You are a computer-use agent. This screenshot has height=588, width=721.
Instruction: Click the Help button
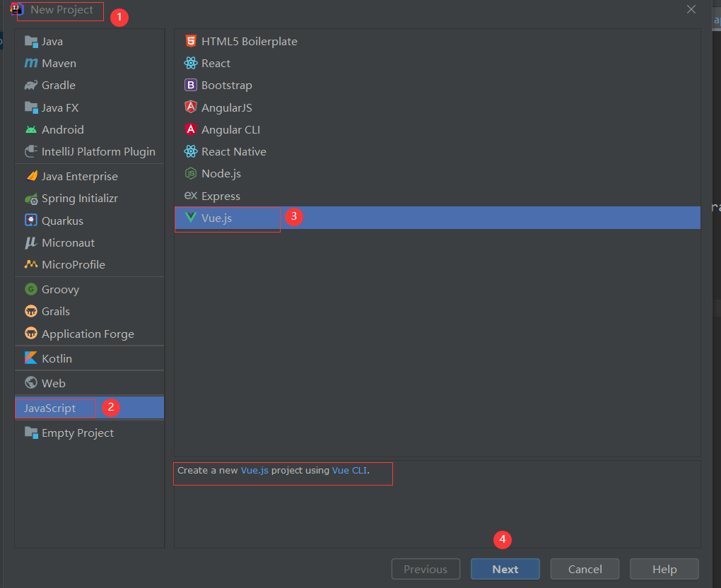pos(664,569)
